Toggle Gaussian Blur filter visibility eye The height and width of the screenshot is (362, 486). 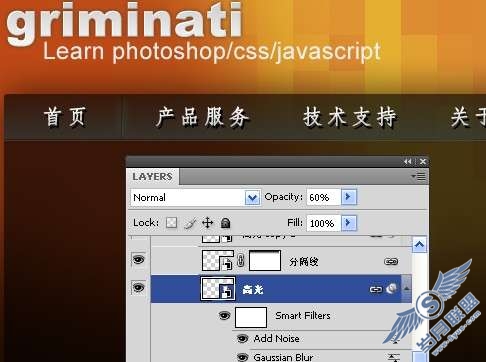click(242, 357)
